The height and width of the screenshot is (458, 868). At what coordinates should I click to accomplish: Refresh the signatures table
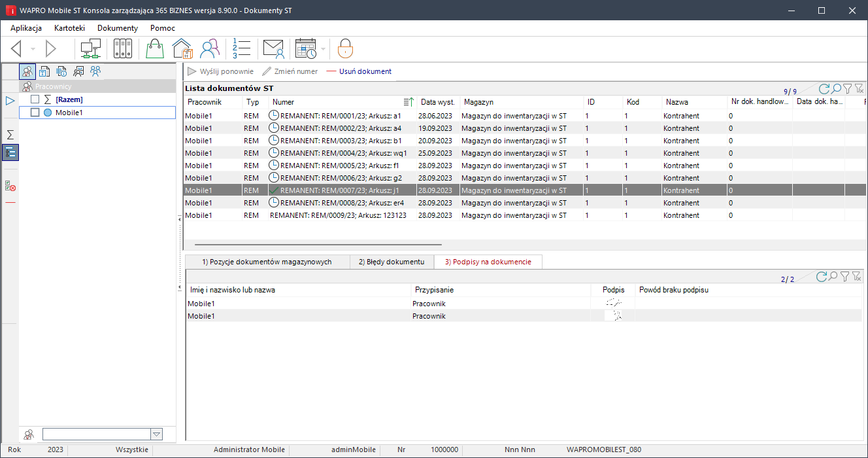tap(822, 277)
